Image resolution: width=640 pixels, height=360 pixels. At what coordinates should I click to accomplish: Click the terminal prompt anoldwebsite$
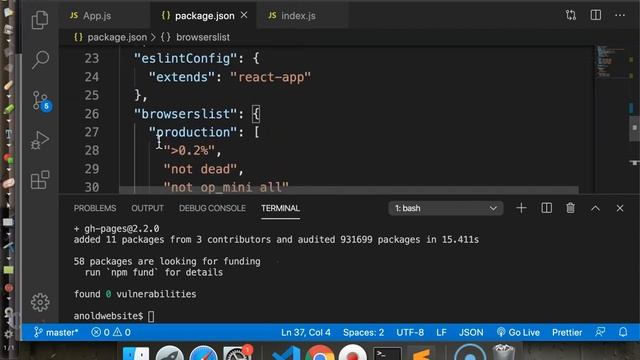click(109, 316)
